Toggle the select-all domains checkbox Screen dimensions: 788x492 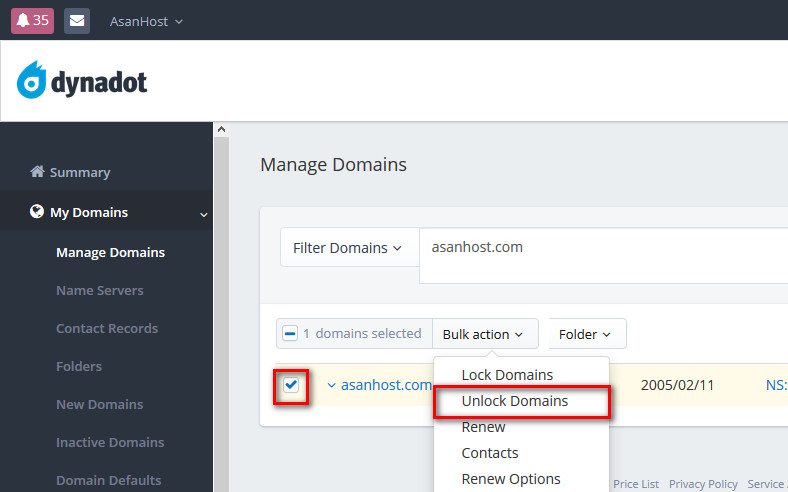290,334
